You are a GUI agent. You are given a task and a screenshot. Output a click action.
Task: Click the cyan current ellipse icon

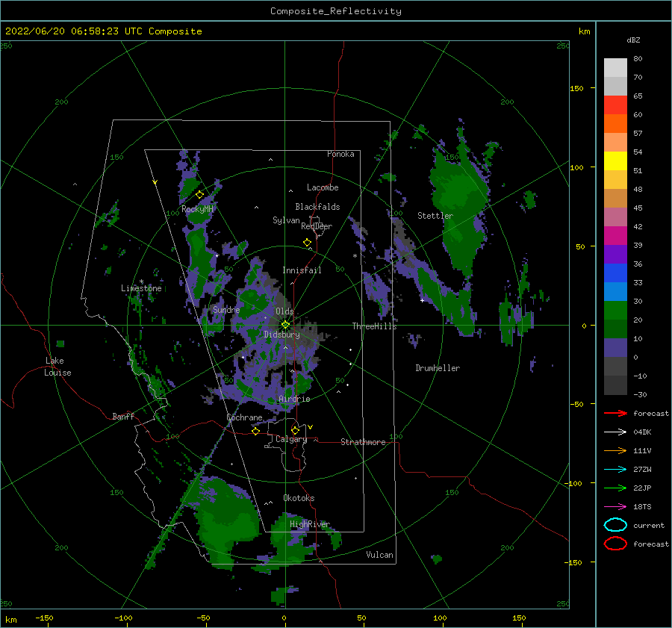point(615,525)
